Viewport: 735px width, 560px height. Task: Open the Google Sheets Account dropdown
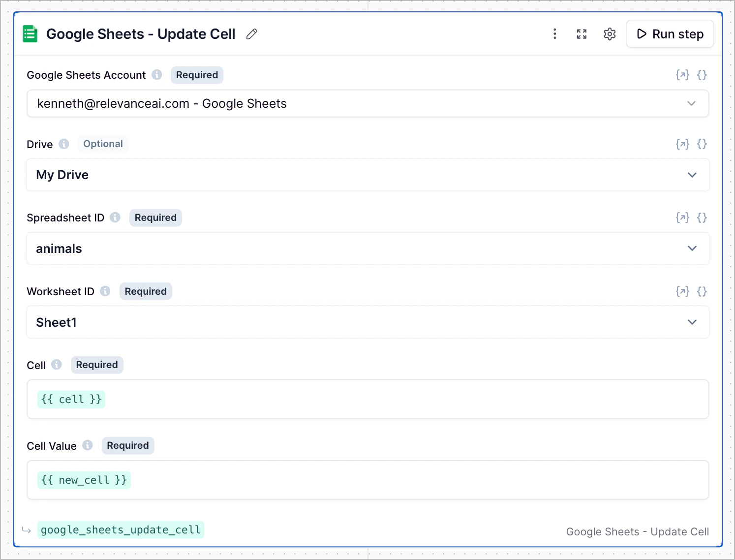point(367,103)
